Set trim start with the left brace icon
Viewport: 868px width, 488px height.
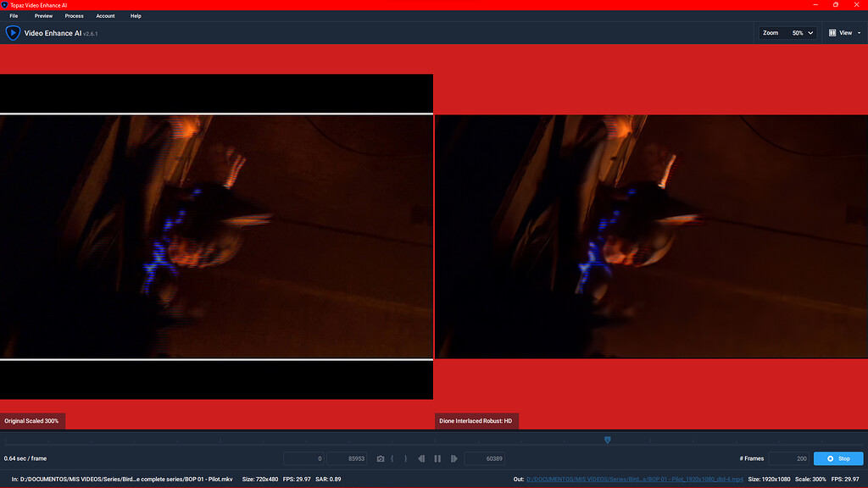click(392, 458)
